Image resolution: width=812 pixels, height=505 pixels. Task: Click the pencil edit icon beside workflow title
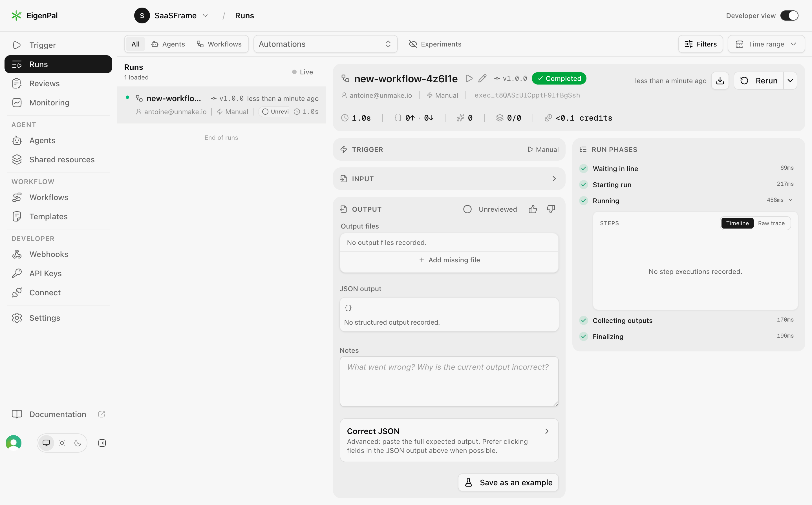[482, 79]
